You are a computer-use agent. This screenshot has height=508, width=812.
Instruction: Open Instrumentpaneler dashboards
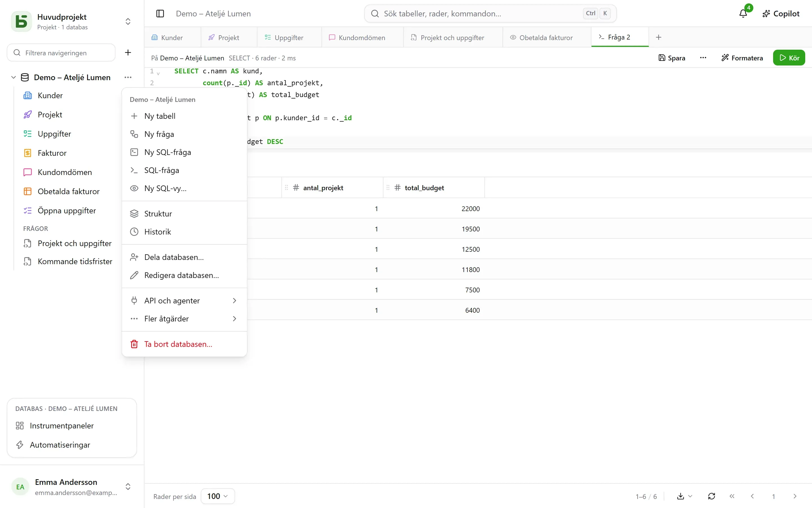coord(72,425)
